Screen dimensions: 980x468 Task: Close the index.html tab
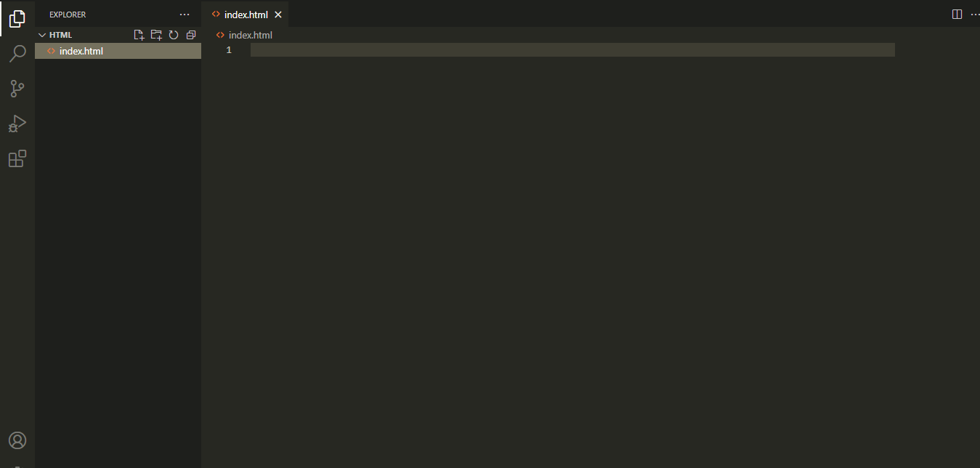click(278, 15)
